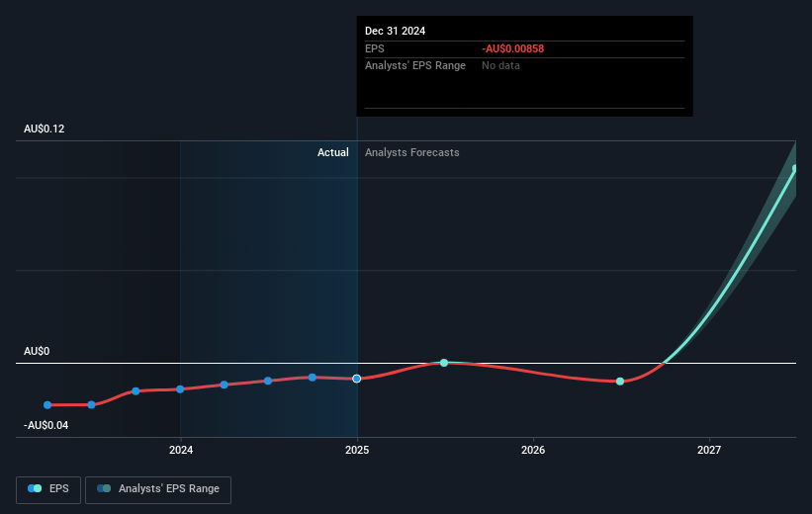This screenshot has width=812, height=514.
Task: Click the mid-2025 forecast data point on zero line
Action: pos(444,363)
